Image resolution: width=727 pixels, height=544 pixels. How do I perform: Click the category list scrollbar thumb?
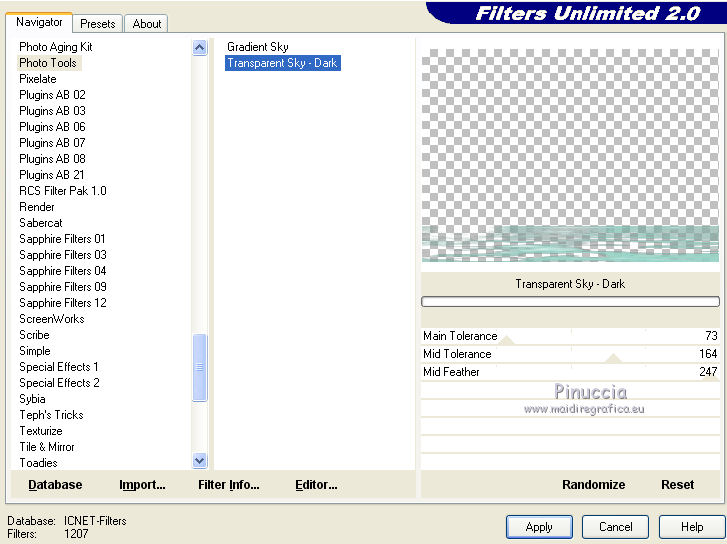point(199,367)
